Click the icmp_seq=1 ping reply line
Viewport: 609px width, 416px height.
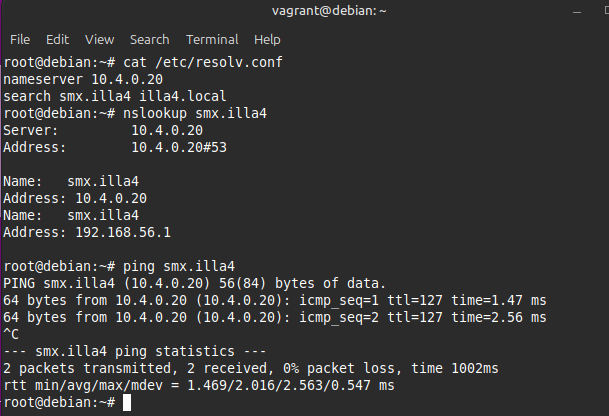coord(275,300)
